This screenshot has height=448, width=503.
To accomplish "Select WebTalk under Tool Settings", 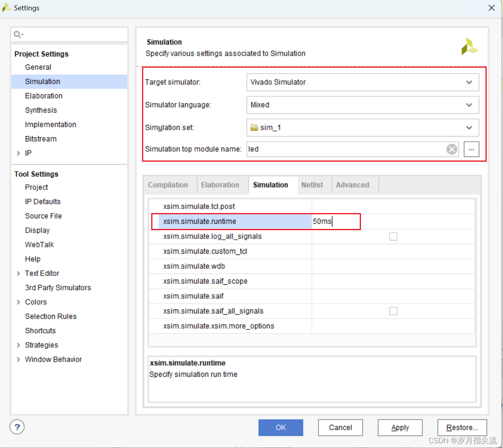I will (x=39, y=245).
